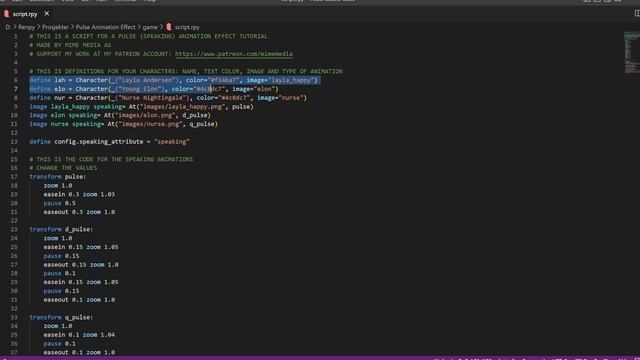Viewport: 640px width, 360px height.
Task: Open the D: breadcrumb segment
Action: pos(8,27)
